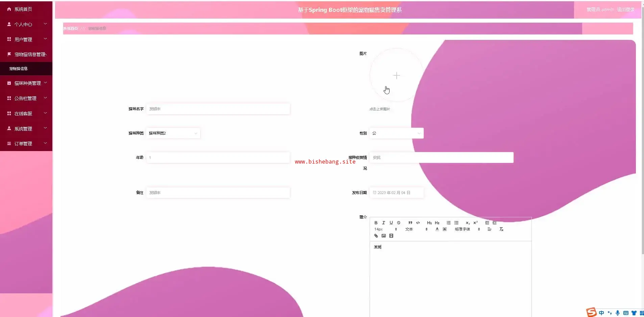Create a bulleted list
644x317 pixels.
pyautogui.click(x=456, y=223)
